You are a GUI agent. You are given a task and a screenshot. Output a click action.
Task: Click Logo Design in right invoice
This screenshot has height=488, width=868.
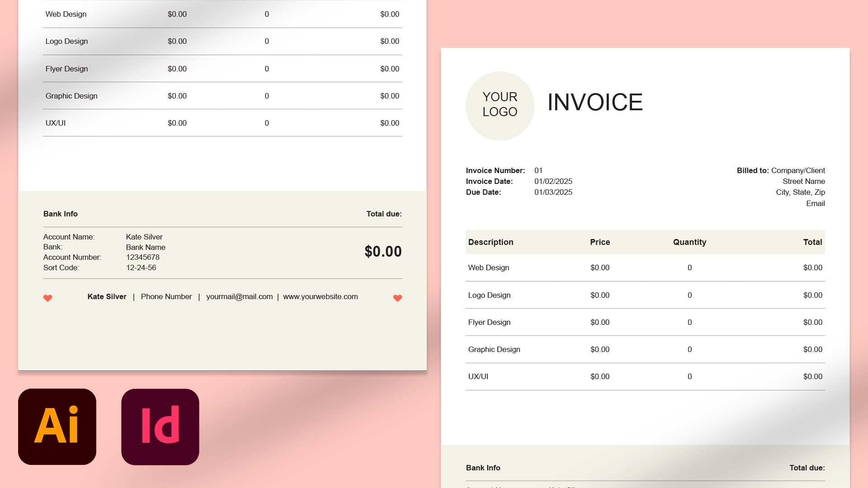click(x=489, y=295)
